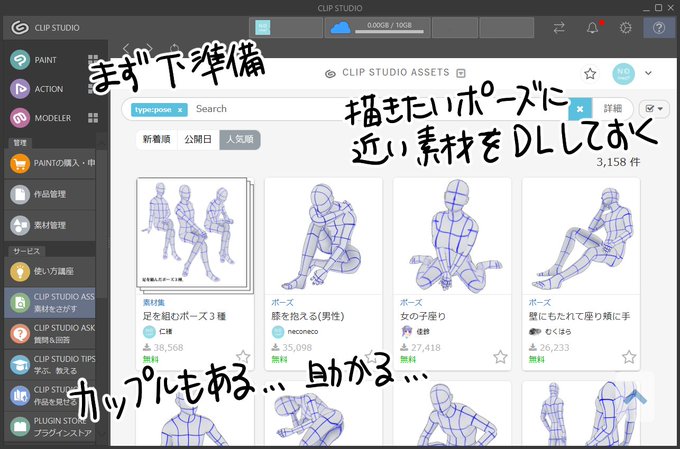Open 作品管理 works management
This screenshot has width=680, height=449.
coord(49,194)
